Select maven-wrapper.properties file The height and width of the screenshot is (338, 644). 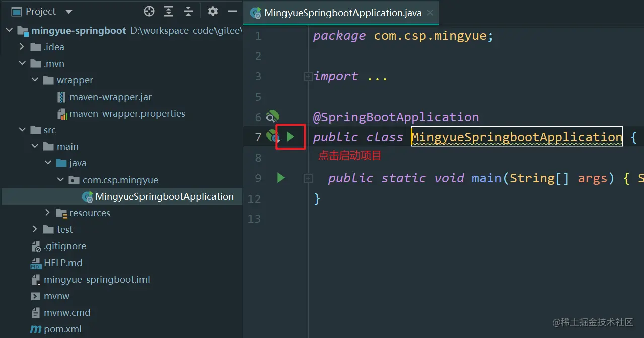127,113
